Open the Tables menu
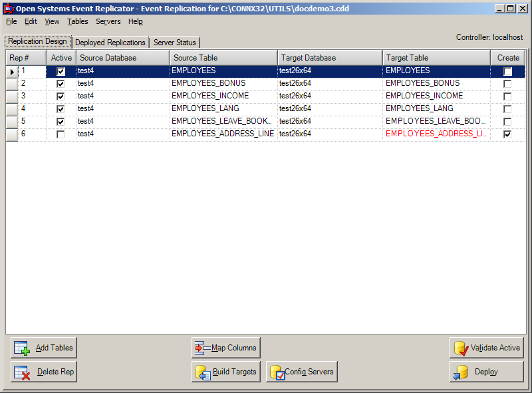Image resolution: width=532 pixels, height=393 pixels. point(77,21)
